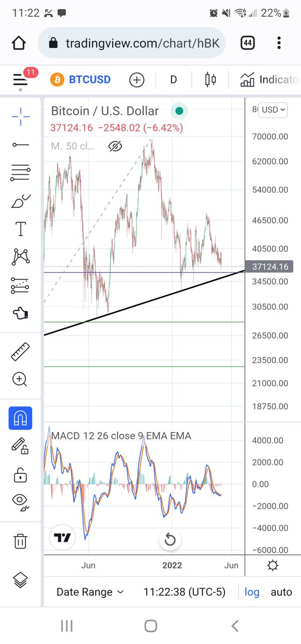This screenshot has height=644, width=301.
Task: Click the 2022 label on the time axis
Action: [172, 565]
